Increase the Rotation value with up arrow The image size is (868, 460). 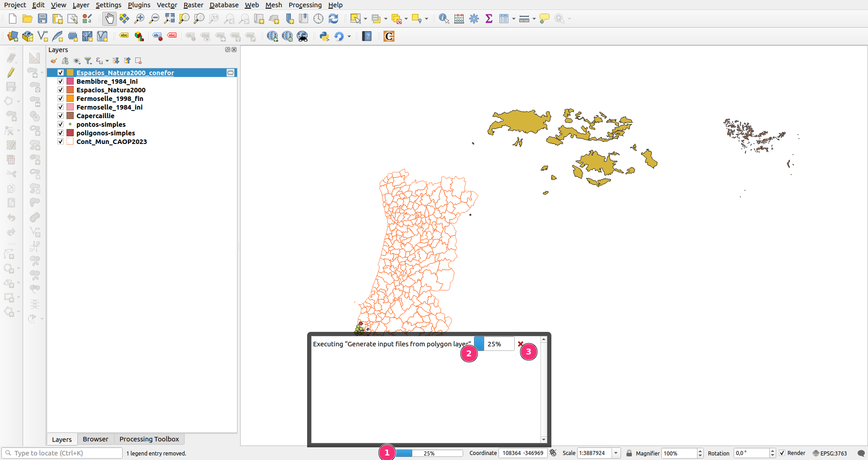[773, 451]
